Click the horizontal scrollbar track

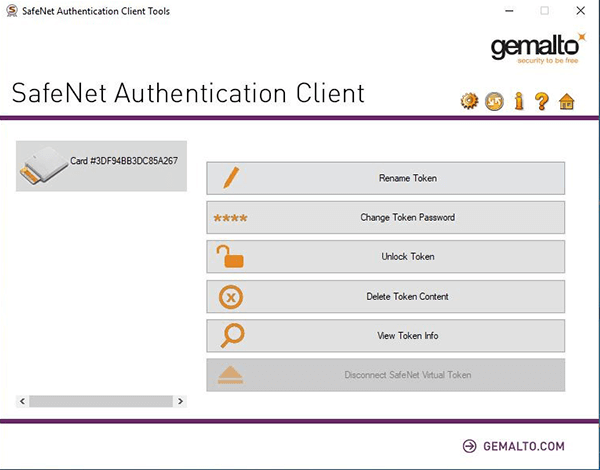(x=101, y=401)
